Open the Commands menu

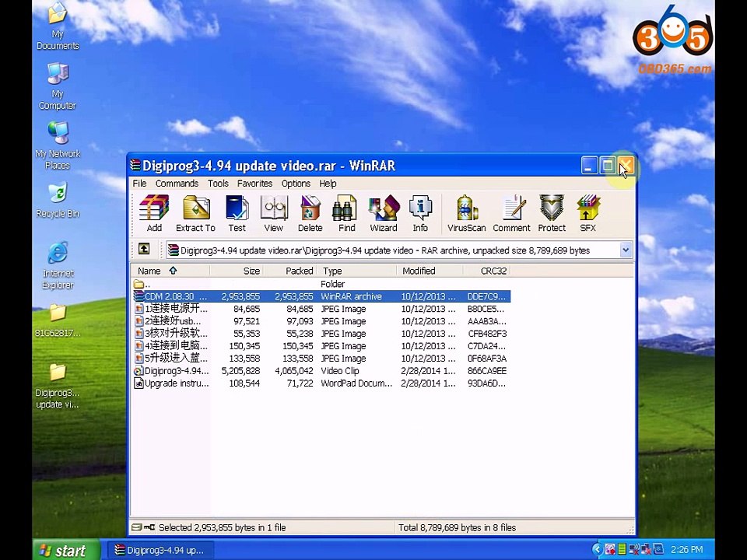tap(177, 184)
